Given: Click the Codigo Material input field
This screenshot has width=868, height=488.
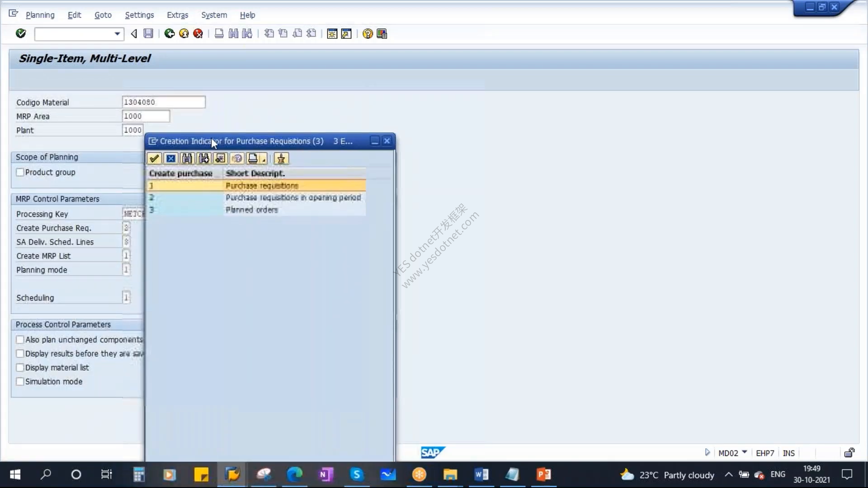Looking at the screenshot, I should pos(164,102).
